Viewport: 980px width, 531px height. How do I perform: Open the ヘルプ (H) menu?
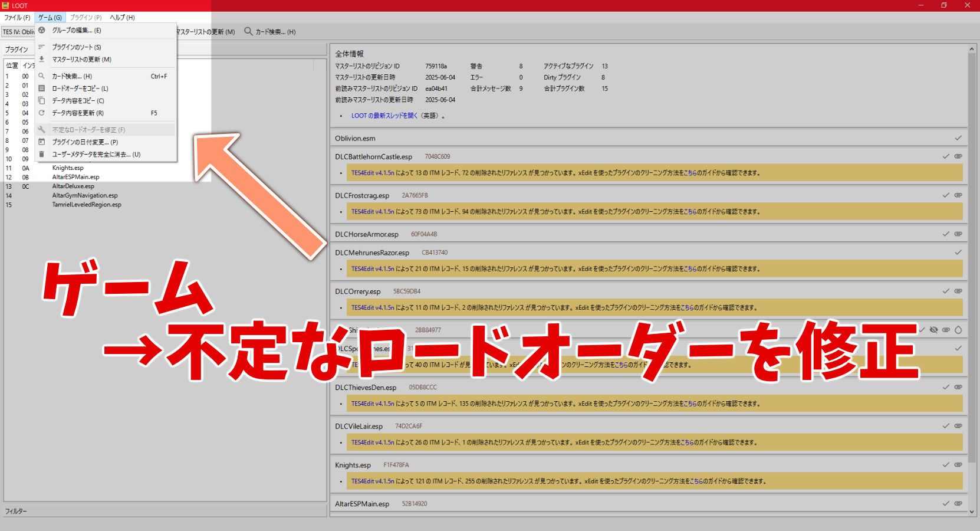(122, 18)
